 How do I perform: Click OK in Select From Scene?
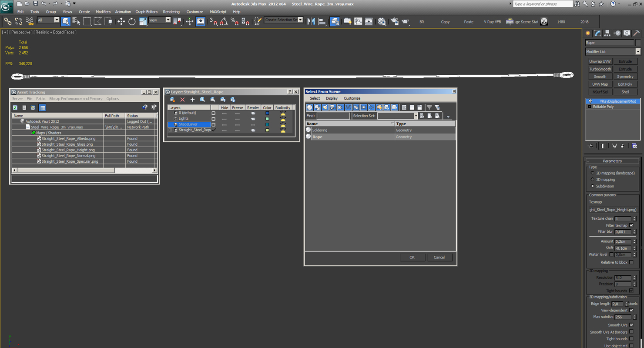[x=412, y=257]
